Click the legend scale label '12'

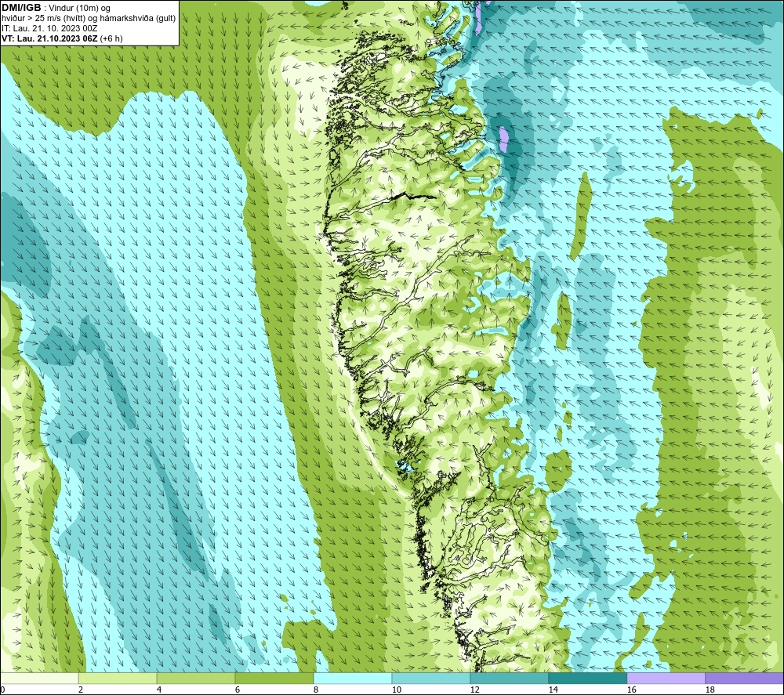point(475,690)
